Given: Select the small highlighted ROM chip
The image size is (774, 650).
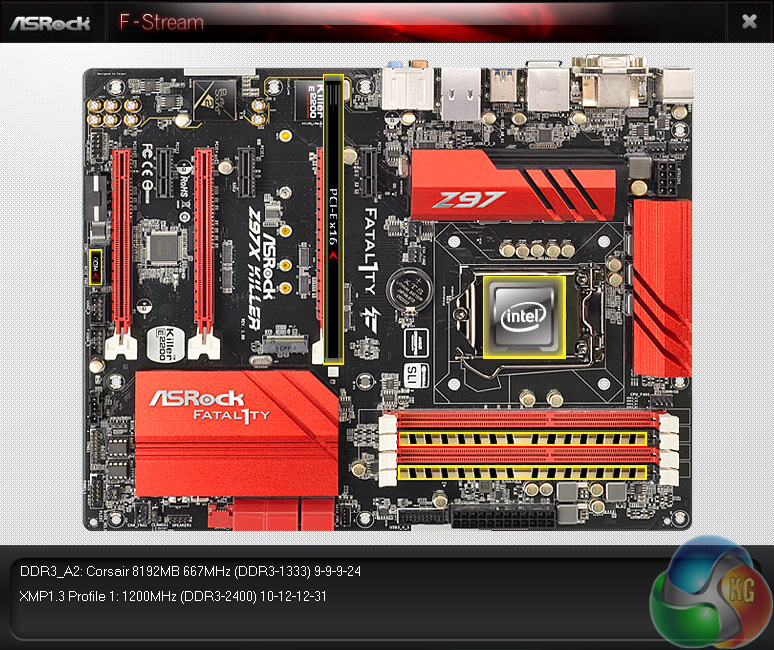Looking at the screenshot, I should click(96, 267).
